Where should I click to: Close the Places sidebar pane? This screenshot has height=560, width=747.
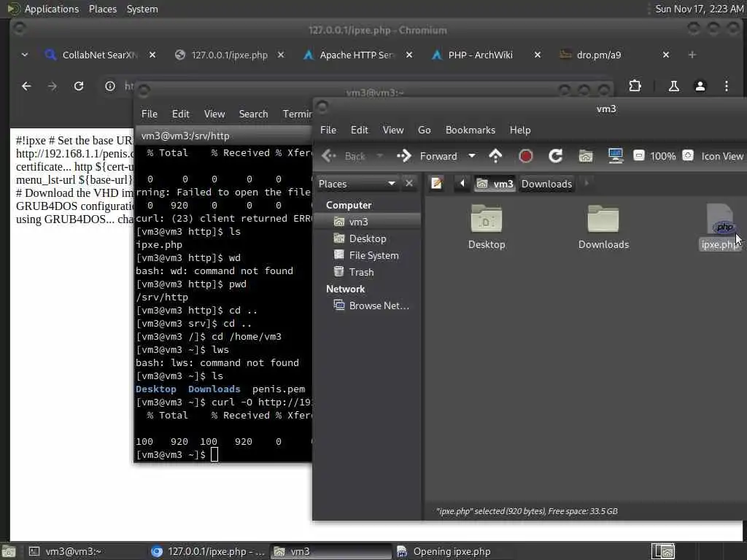(409, 183)
